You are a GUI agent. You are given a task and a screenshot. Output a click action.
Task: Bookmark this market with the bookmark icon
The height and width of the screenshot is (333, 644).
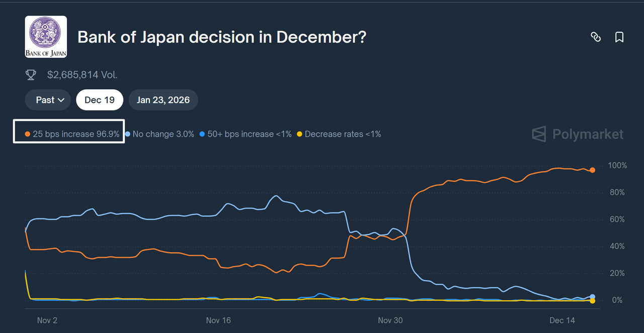[619, 37]
